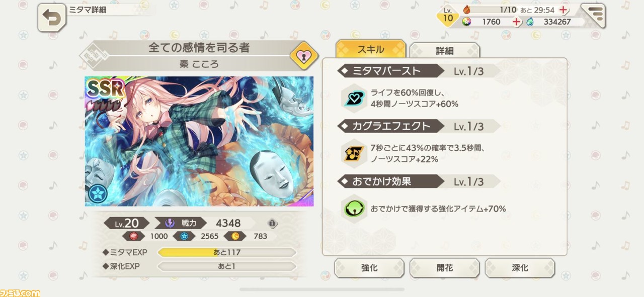Add gems with plus next to 1760
This screenshot has height=297, width=644.
516,22
